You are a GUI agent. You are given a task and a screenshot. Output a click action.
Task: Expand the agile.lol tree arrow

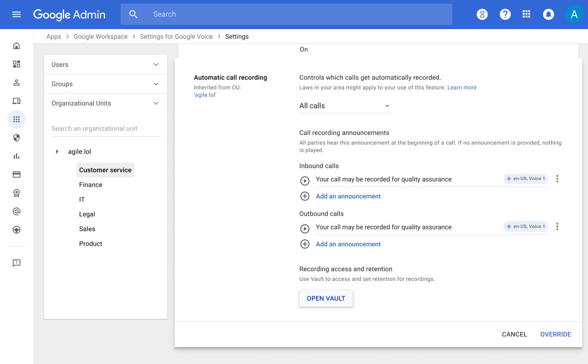point(57,151)
